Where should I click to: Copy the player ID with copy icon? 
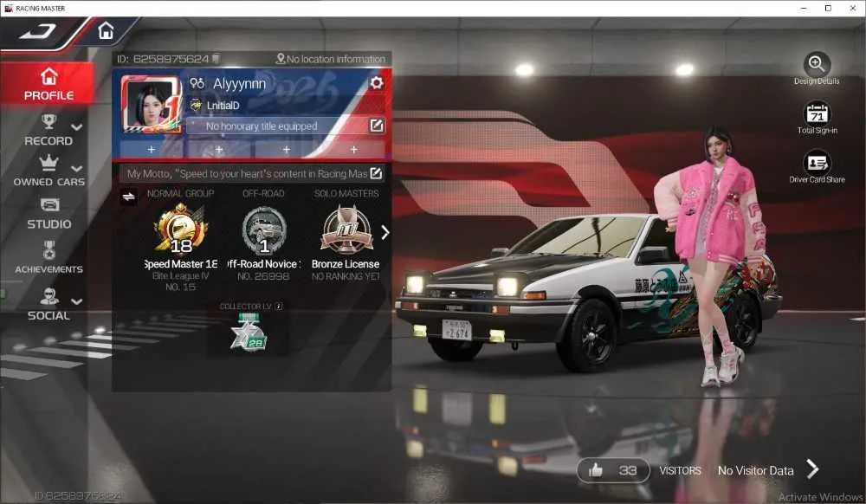(216, 58)
